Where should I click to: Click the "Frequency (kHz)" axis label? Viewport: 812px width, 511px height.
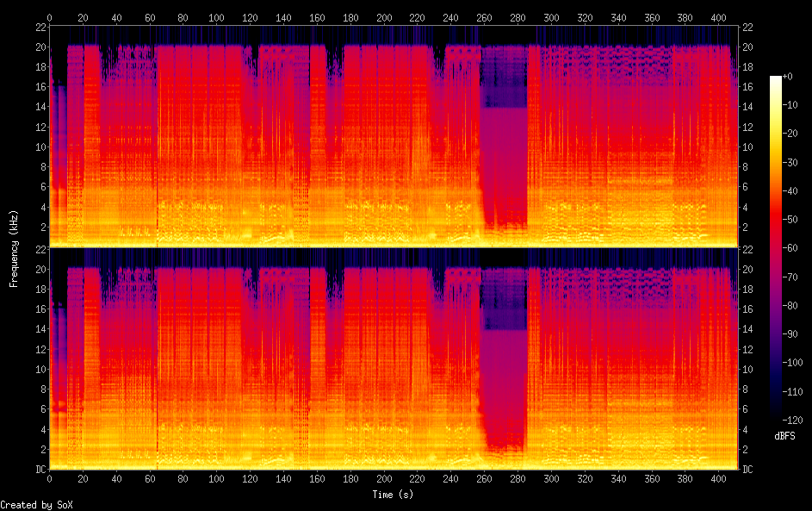point(14,248)
